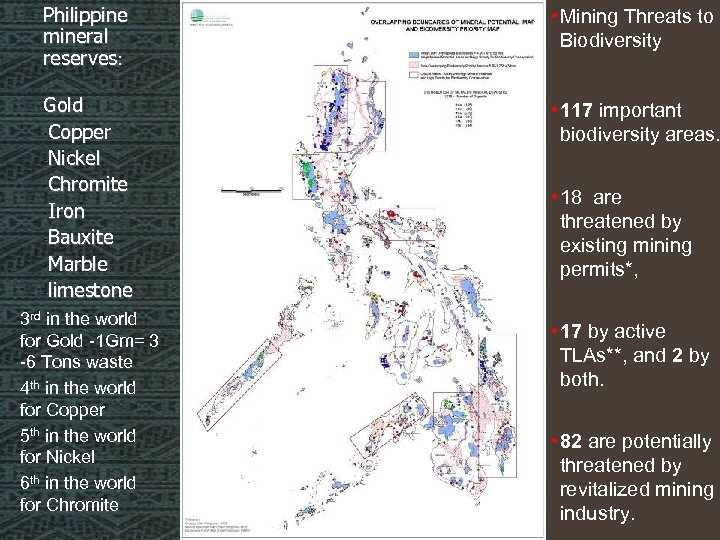Click the '4th in the world for Copper' text
Viewport: 720px width, 540px height.
click(78, 399)
